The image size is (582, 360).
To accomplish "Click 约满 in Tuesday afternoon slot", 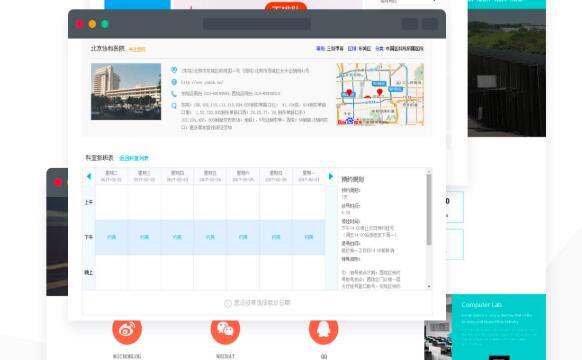I will [x=111, y=237].
